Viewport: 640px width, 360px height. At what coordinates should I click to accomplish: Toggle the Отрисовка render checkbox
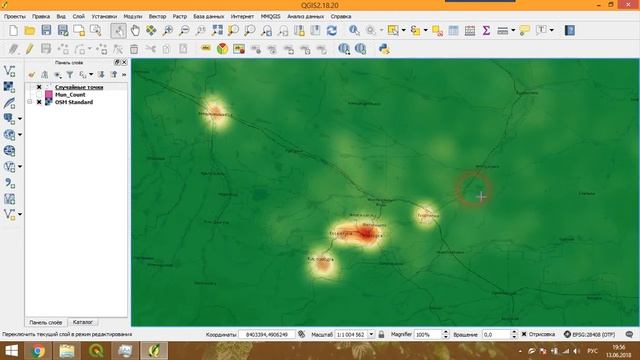(524, 334)
